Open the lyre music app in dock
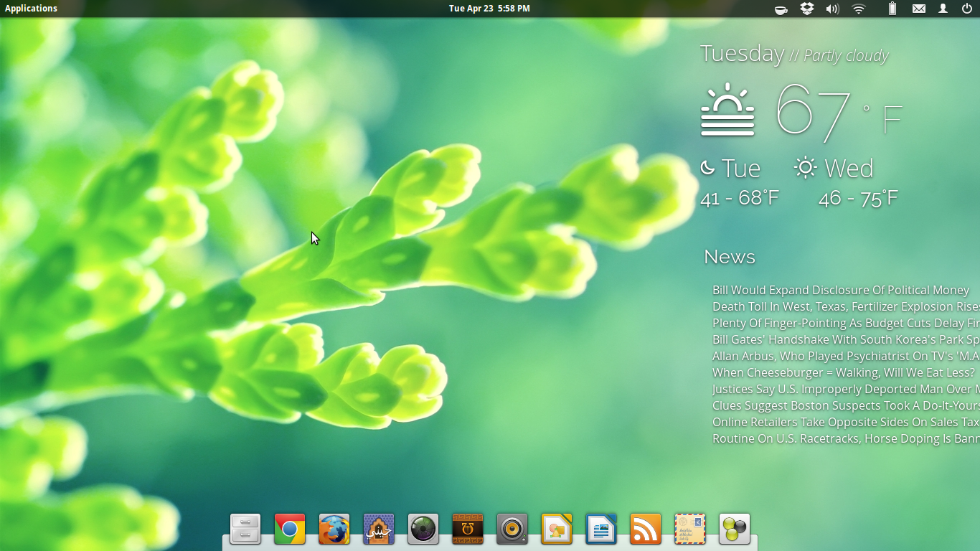The width and height of the screenshot is (980, 551). tap(468, 529)
